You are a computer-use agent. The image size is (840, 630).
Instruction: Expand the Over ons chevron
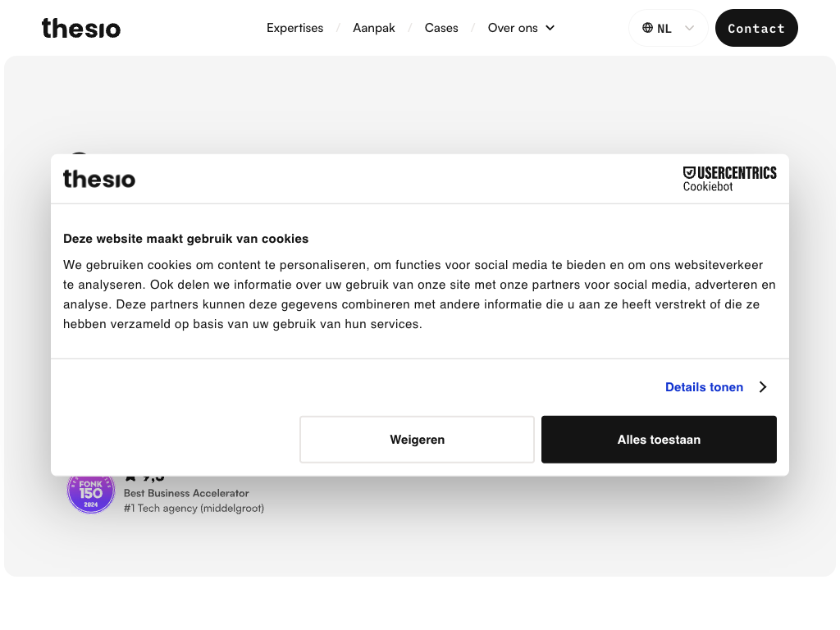coord(550,28)
